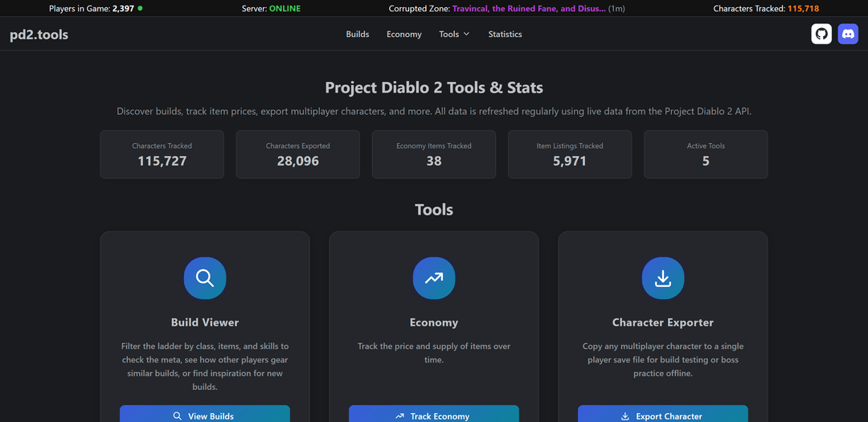This screenshot has width=868, height=422.
Task: Click the Project Diablo 2 Tools & Stats heading
Action: [434, 88]
